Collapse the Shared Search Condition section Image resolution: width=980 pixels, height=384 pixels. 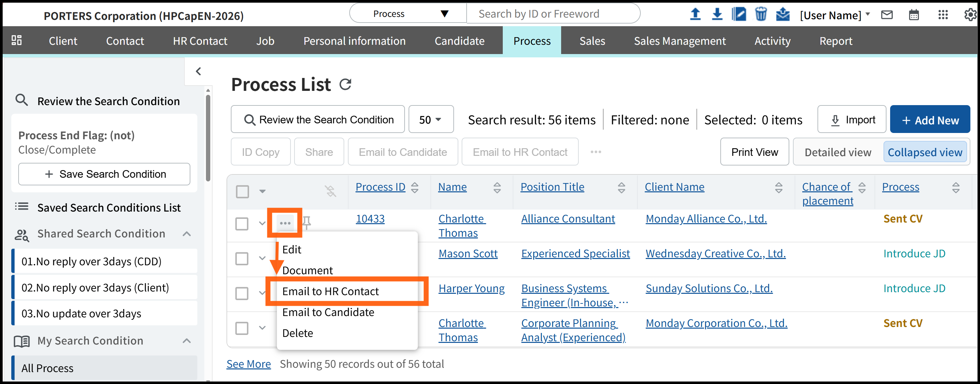pos(186,234)
